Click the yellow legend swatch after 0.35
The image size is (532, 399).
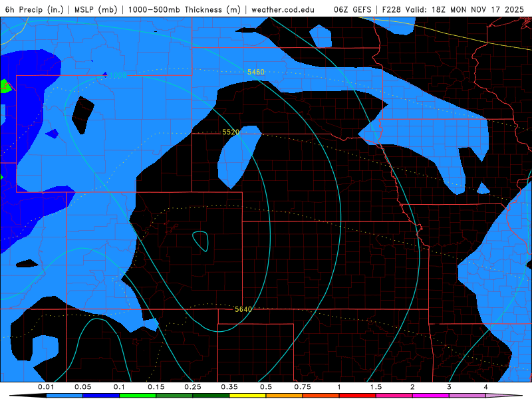coord(247,396)
